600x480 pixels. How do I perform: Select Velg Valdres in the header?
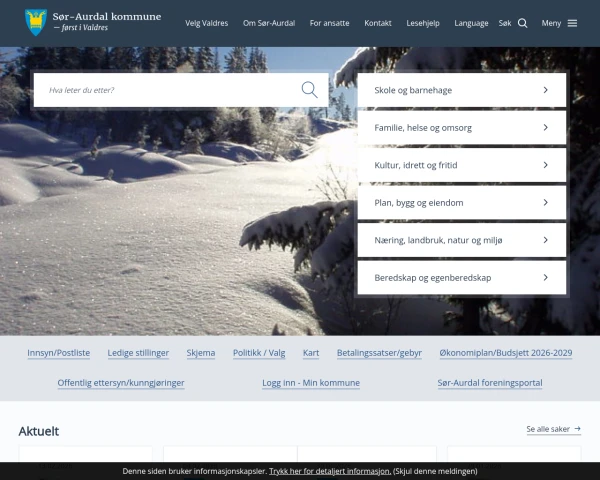(x=206, y=23)
